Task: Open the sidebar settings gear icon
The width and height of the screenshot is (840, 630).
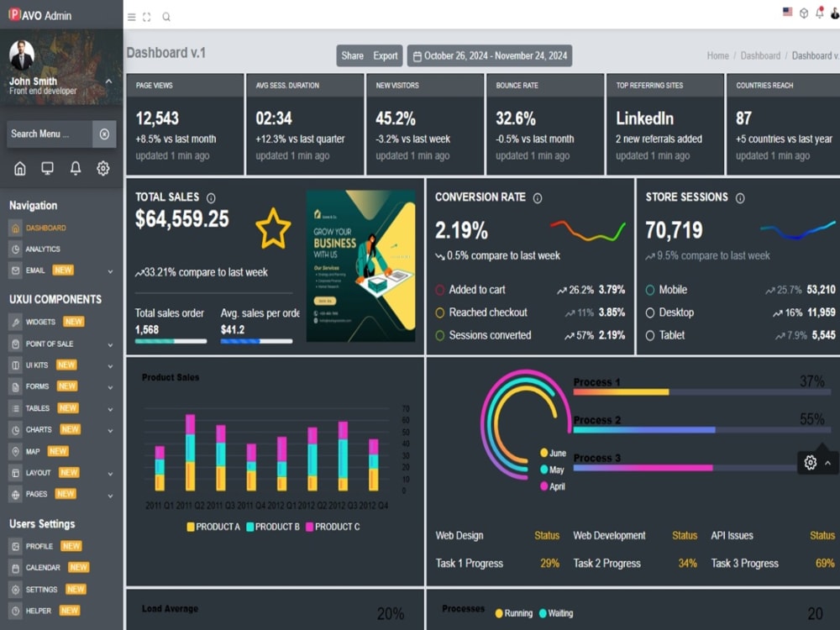Action: 102,169
